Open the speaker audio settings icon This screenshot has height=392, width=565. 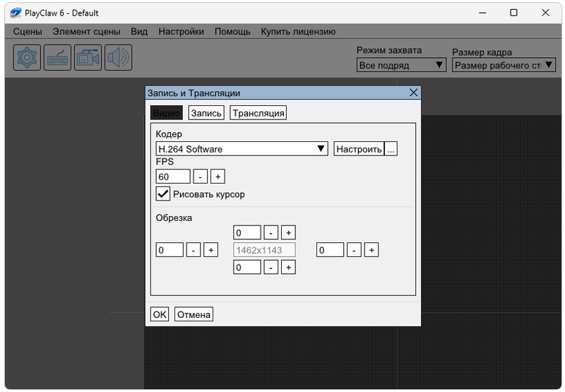pos(118,57)
